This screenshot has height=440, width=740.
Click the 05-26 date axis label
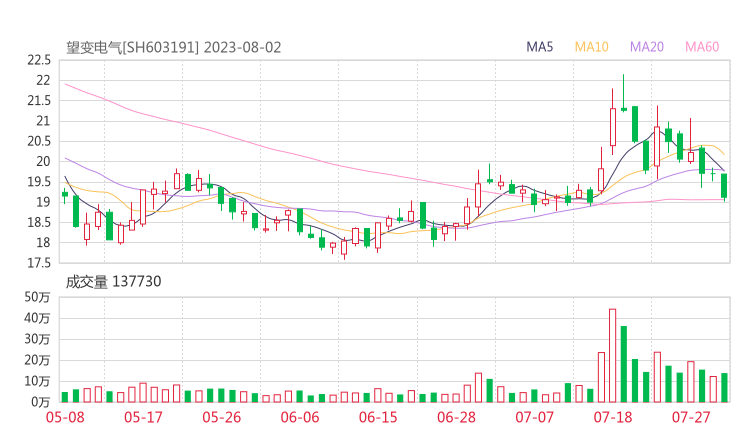click(222, 417)
